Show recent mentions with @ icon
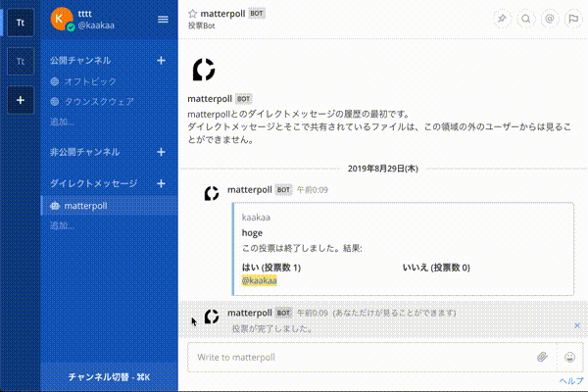588x392 pixels. point(550,19)
